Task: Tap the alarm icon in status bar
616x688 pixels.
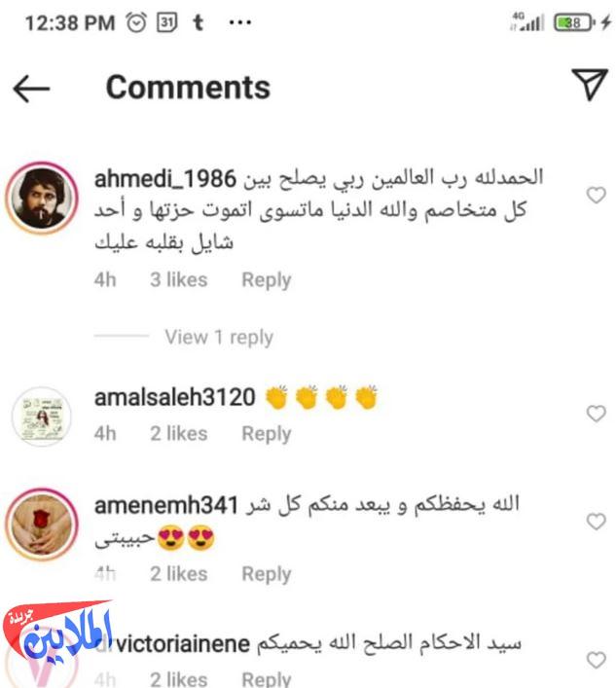Action: (136, 22)
